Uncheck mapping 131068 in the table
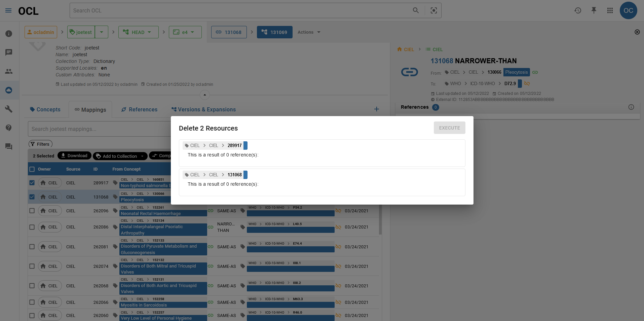 point(32,197)
